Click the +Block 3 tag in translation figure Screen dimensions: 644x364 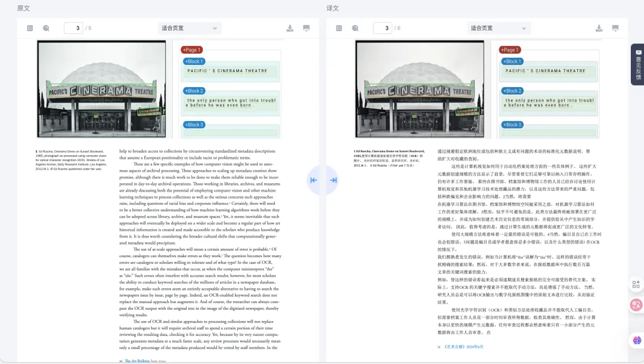click(512, 125)
